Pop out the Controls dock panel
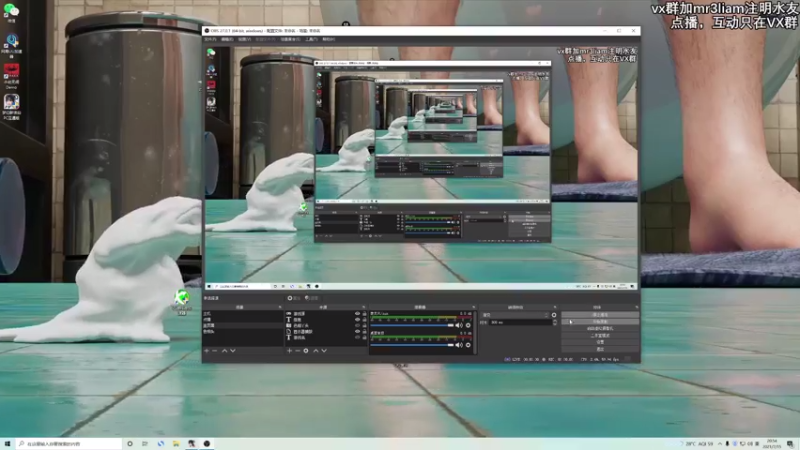This screenshot has height=450, width=800. coord(636,307)
